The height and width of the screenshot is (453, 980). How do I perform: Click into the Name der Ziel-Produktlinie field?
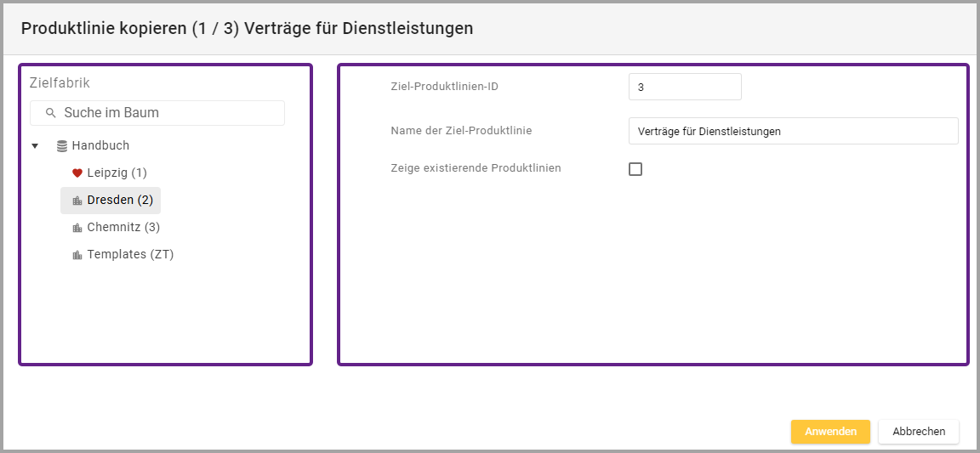pos(793,131)
